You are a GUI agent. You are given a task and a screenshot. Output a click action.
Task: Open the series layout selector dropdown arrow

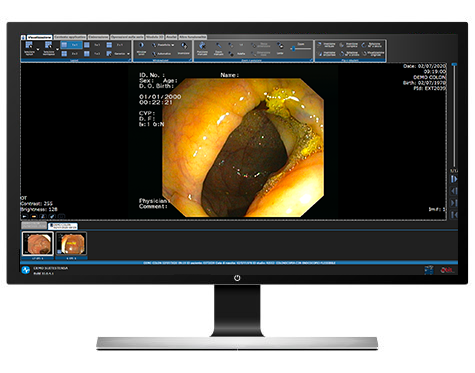click(38, 49)
